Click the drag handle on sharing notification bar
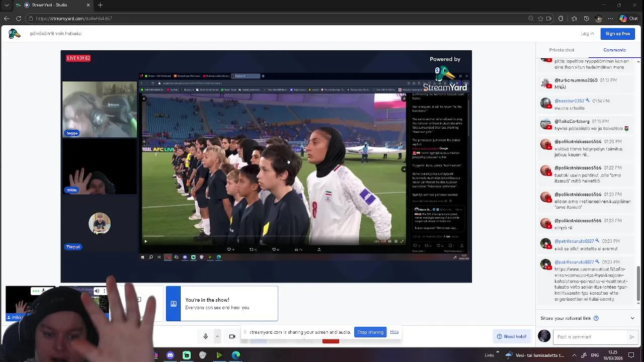Image resolution: width=644 pixels, height=362 pixels. [245, 332]
